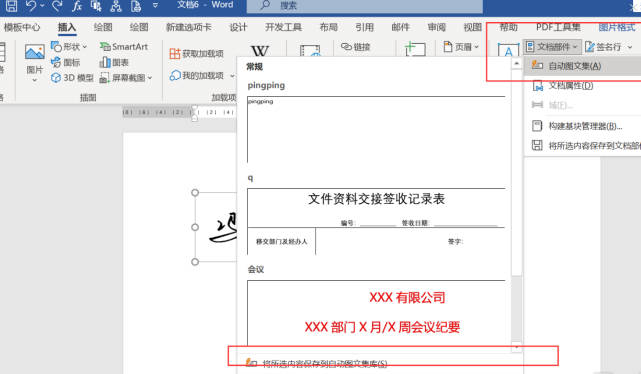Click the org-chart icon in quick access toolbar
The height and width of the screenshot is (374, 641).
point(116,5)
